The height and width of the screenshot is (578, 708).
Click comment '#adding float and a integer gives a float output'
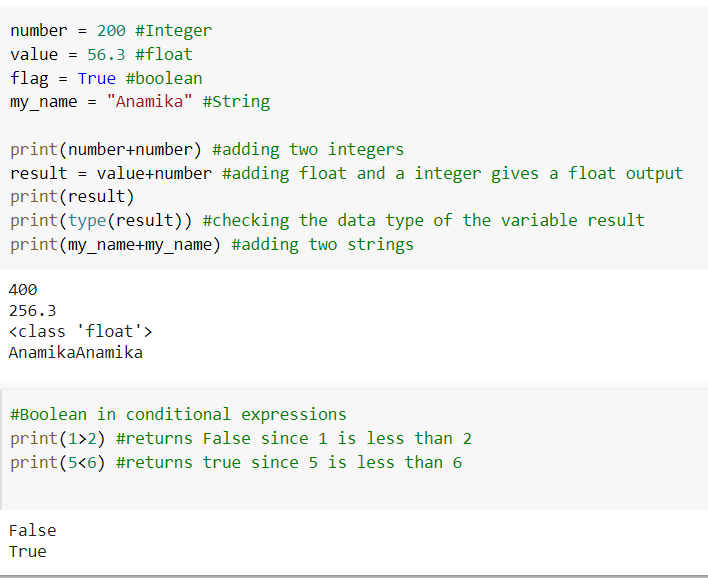pos(452,173)
